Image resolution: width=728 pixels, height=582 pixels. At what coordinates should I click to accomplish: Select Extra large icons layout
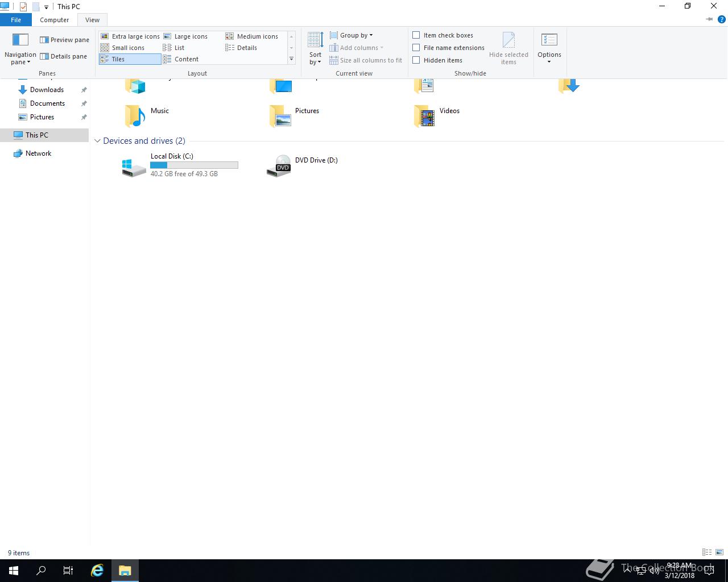130,36
